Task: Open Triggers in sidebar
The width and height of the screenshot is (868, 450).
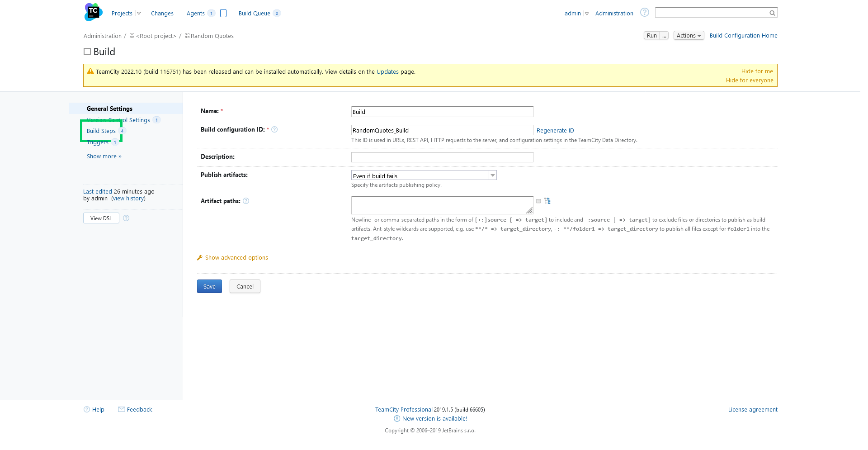Action: (x=98, y=142)
